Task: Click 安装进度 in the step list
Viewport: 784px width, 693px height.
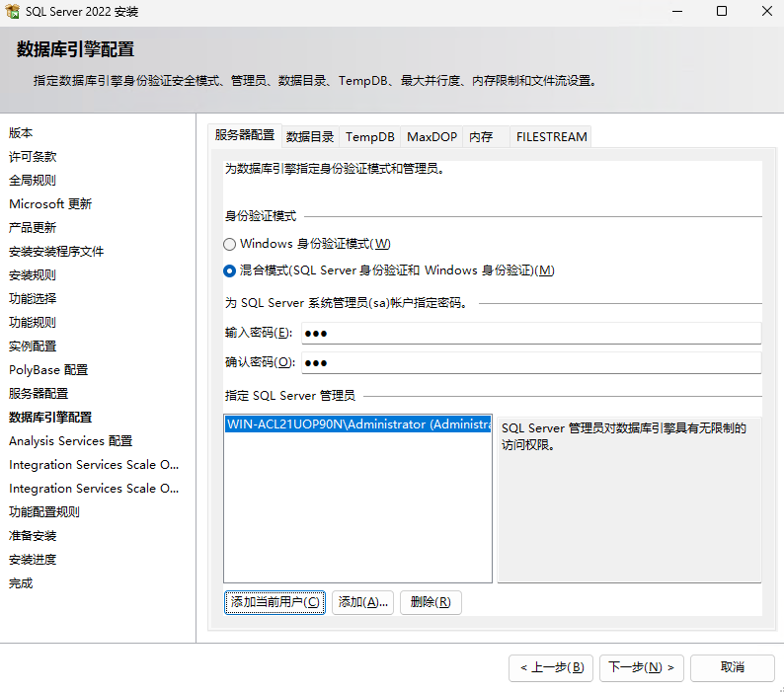Action: [x=33, y=560]
